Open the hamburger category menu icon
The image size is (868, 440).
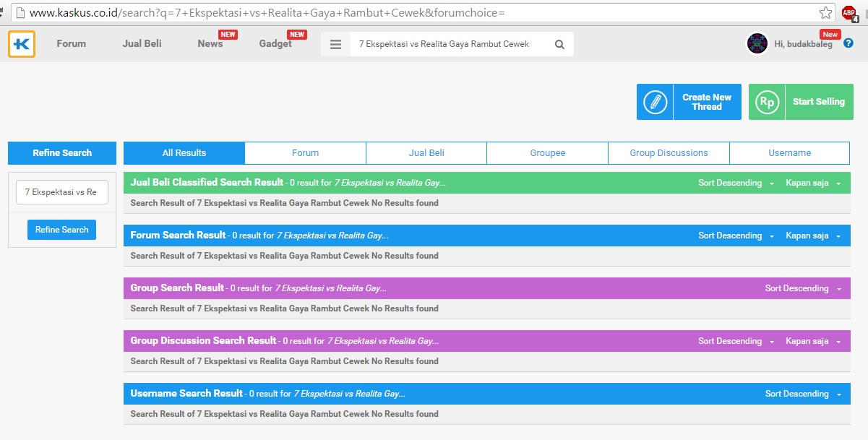[x=335, y=44]
